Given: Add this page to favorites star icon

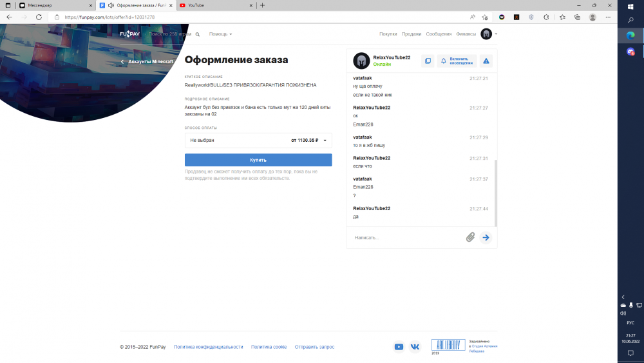Looking at the screenshot, I should pyautogui.click(x=485, y=17).
